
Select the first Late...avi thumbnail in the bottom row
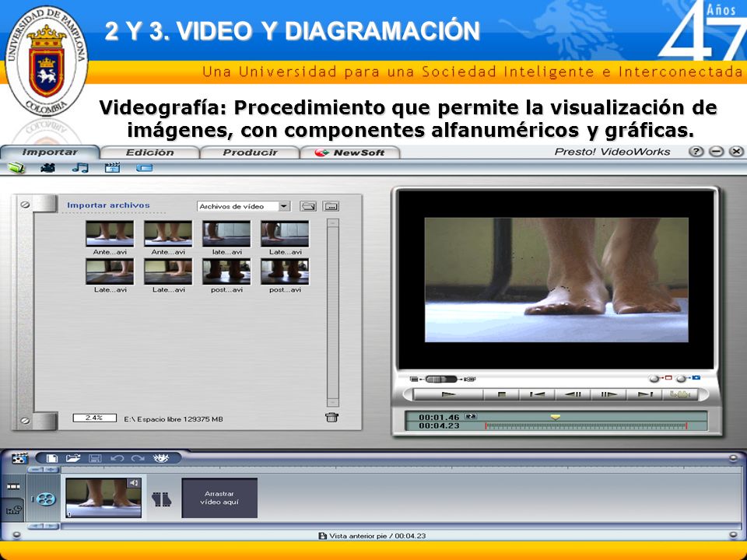[x=110, y=271]
